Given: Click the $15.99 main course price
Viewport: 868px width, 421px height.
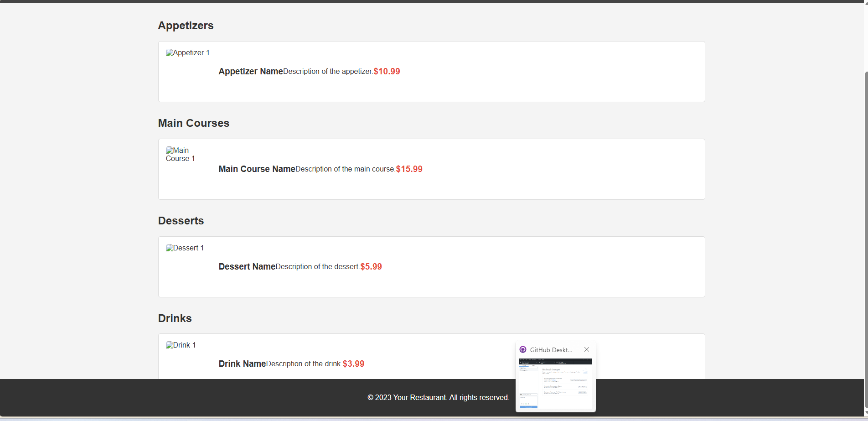Looking at the screenshot, I should (x=409, y=169).
